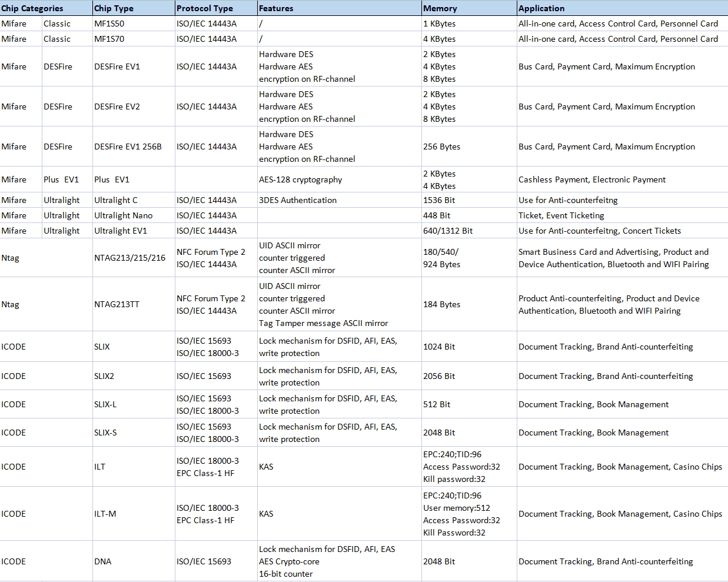Click the Application column header
Viewport: 728px width, 582px height.
coord(541,8)
